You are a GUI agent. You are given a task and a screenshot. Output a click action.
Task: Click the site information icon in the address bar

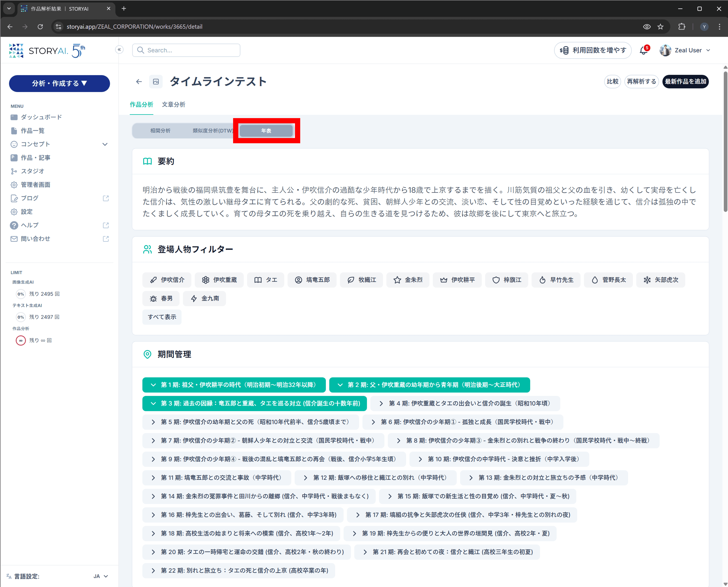(x=59, y=27)
